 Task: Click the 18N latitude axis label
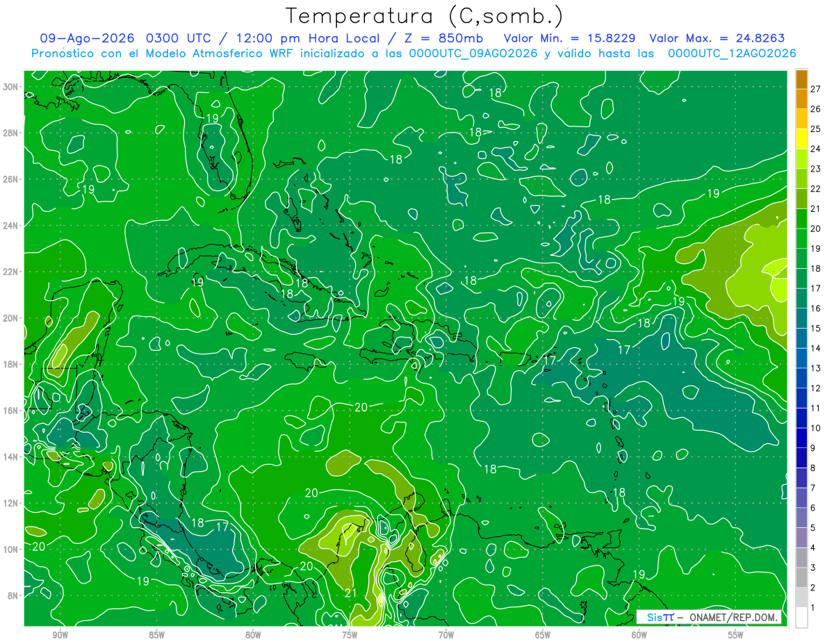coord(10,364)
